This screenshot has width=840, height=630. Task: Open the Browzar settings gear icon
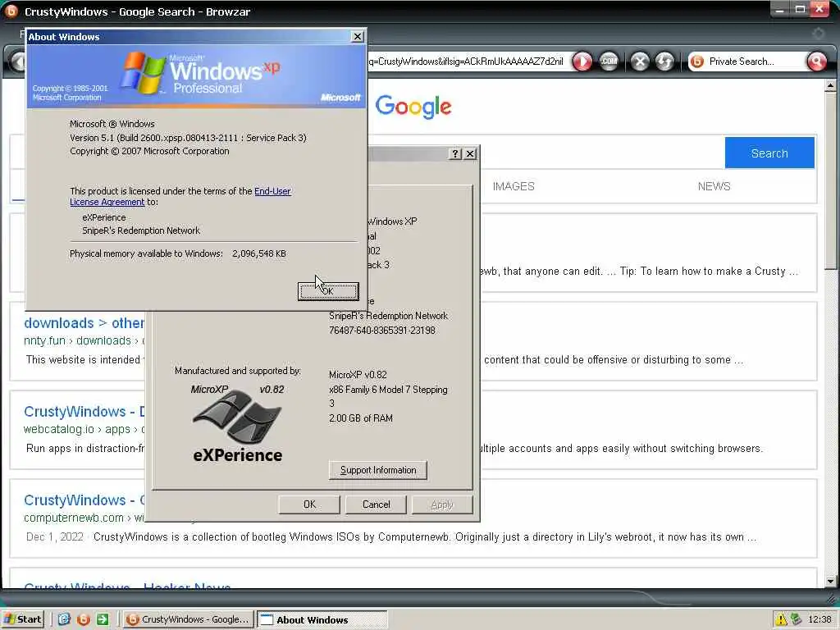[x=818, y=34]
